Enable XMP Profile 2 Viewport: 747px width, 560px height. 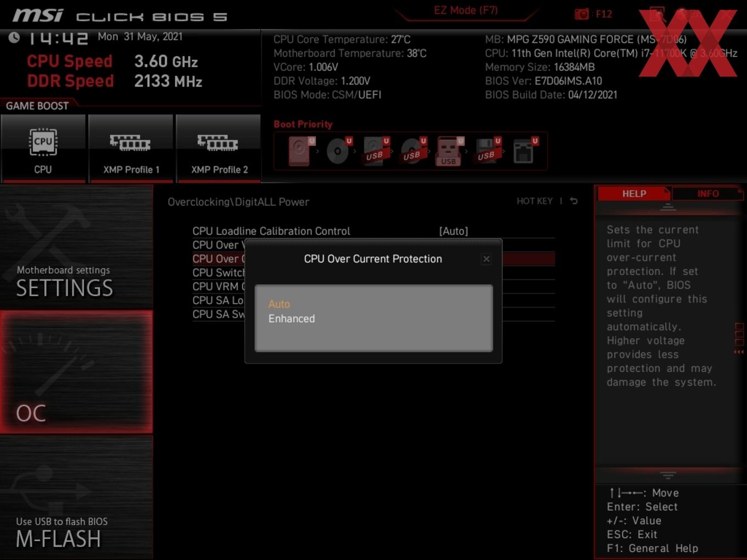(x=219, y=148)
